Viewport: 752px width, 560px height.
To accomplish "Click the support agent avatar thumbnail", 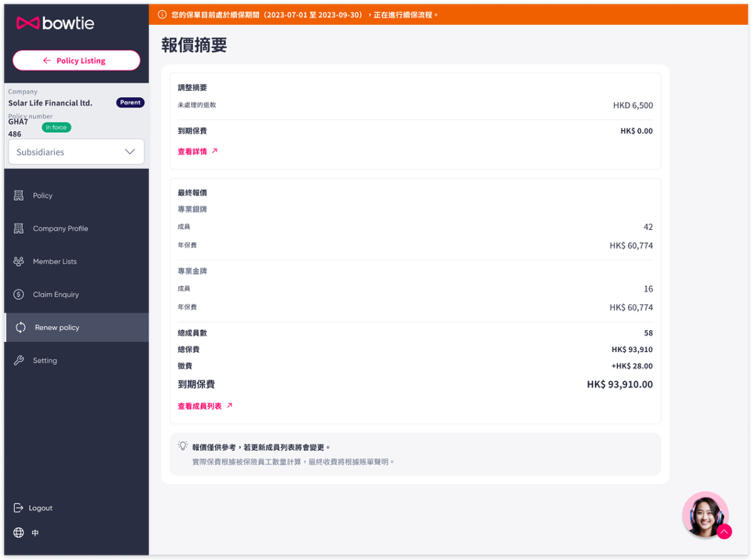I will point(704,515).
